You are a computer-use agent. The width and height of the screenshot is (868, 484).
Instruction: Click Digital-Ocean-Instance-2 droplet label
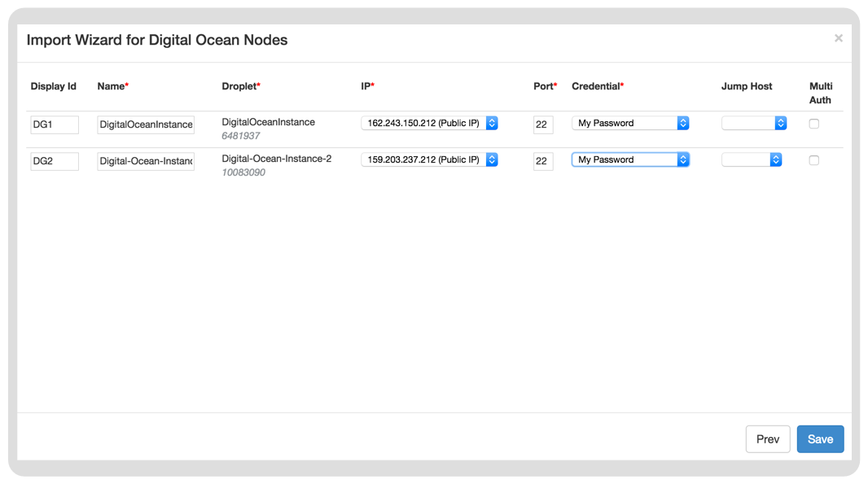277,158
